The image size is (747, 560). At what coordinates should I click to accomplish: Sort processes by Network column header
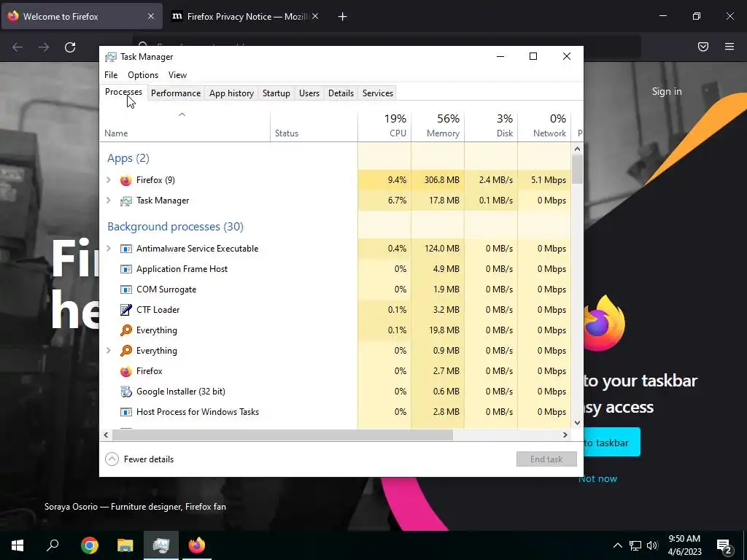[x=544, y=126]
